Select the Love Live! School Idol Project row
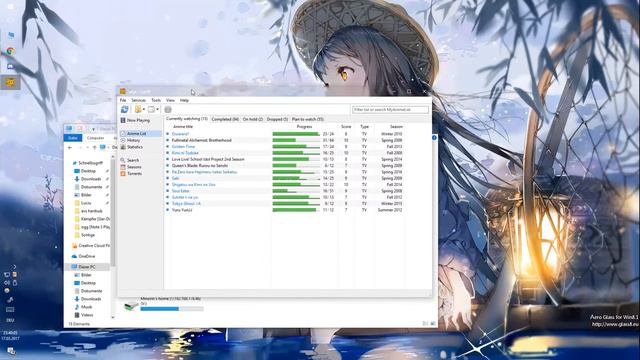The width and height of the screenshot is (640, 360). 285,159
